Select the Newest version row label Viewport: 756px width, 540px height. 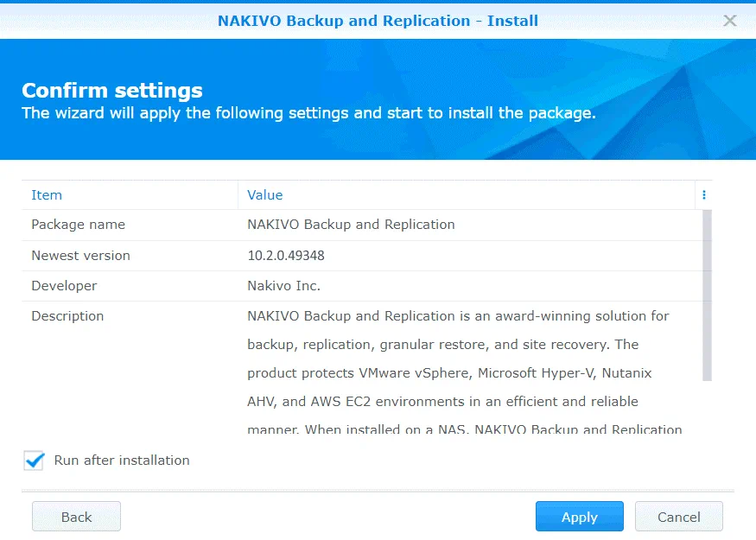[80, 256]
